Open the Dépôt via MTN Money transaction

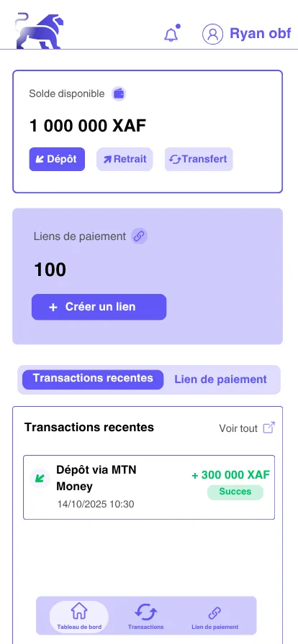pos(148,487)
